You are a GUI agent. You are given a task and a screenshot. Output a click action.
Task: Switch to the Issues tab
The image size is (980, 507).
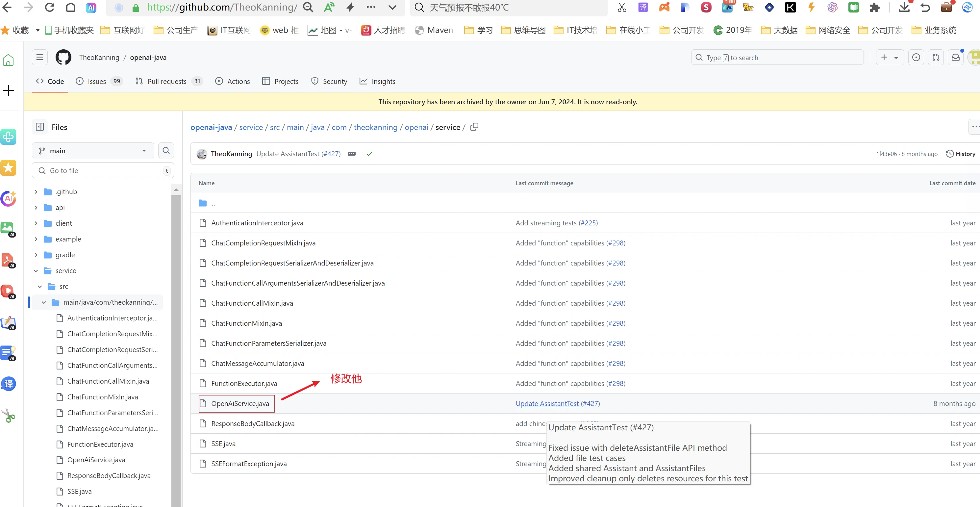97,81
